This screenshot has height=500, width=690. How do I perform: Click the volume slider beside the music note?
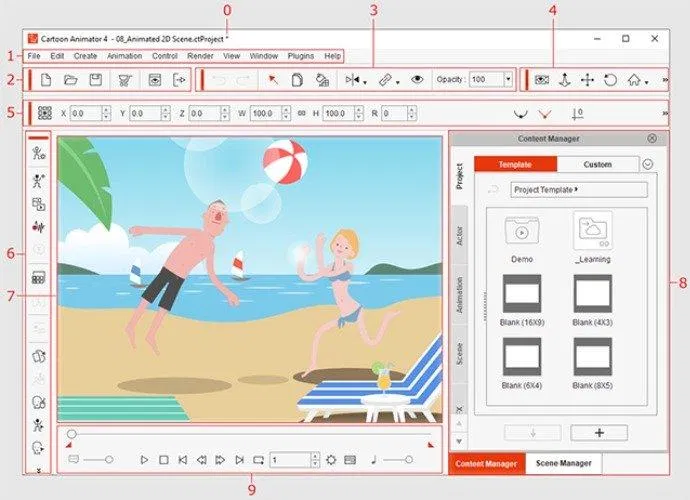(398, 460)
